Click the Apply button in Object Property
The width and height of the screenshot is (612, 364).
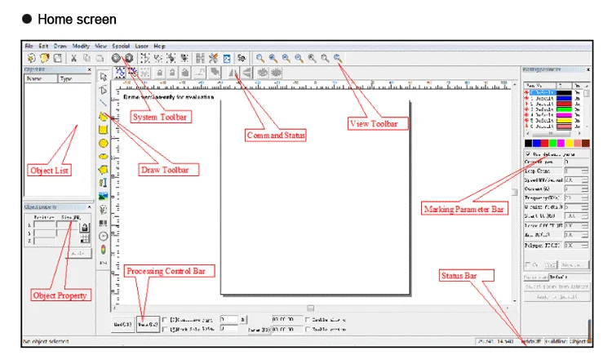click(x=79, y=254)
